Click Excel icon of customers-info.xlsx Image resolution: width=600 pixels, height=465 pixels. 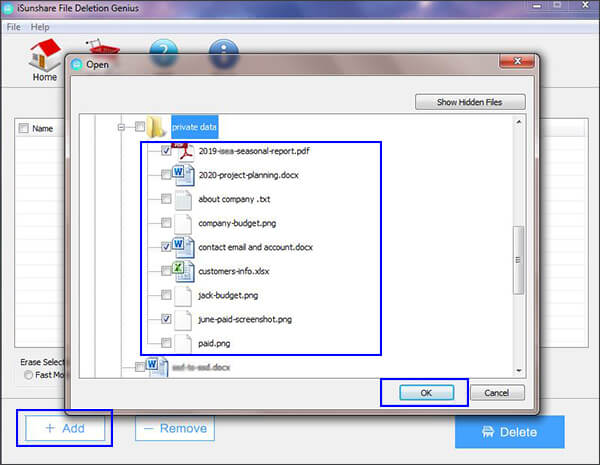[183, 271]
